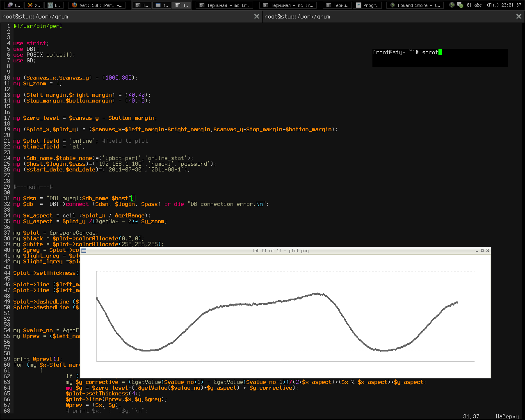Viewport: 525px width, 420px height.
Task: Open the E... taskbar window
Action: point(54,5)
